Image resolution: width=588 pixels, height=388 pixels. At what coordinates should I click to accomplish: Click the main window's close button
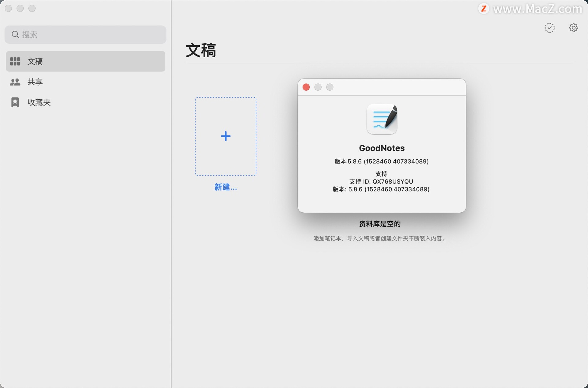8,8
